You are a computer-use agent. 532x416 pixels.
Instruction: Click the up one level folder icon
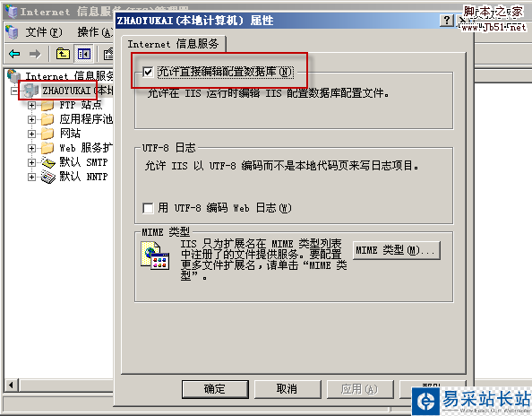(x=63, y=54)
